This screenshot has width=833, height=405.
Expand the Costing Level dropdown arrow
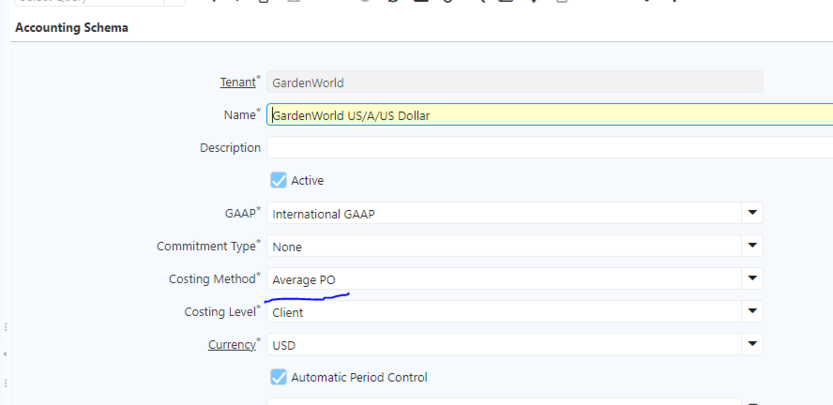[752, 312]
